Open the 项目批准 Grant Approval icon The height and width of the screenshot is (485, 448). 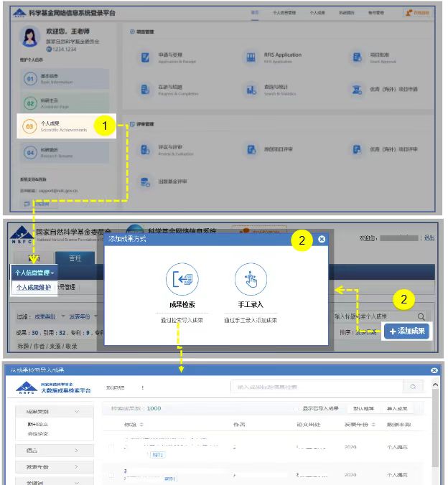357,57
